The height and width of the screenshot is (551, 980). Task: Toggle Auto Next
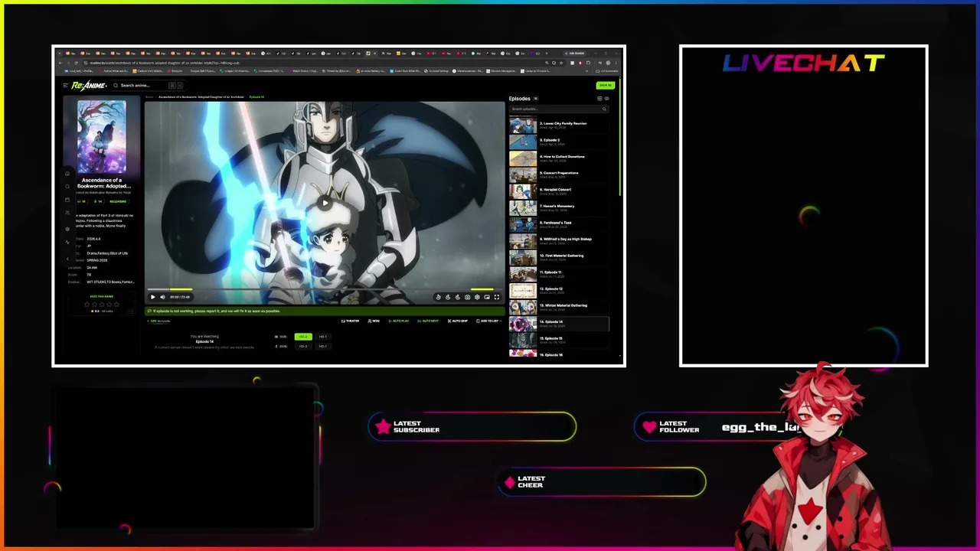428,321
